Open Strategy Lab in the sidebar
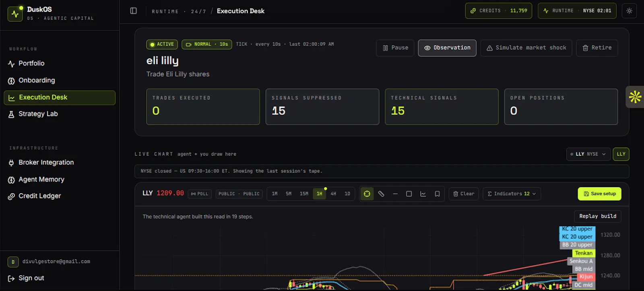 pos(60,114)
